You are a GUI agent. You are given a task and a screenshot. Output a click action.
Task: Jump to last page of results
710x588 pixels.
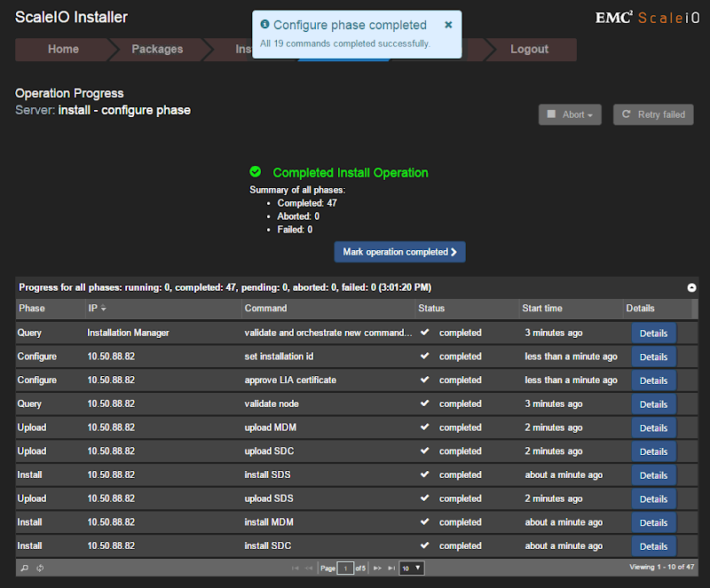tap(391, 568)
